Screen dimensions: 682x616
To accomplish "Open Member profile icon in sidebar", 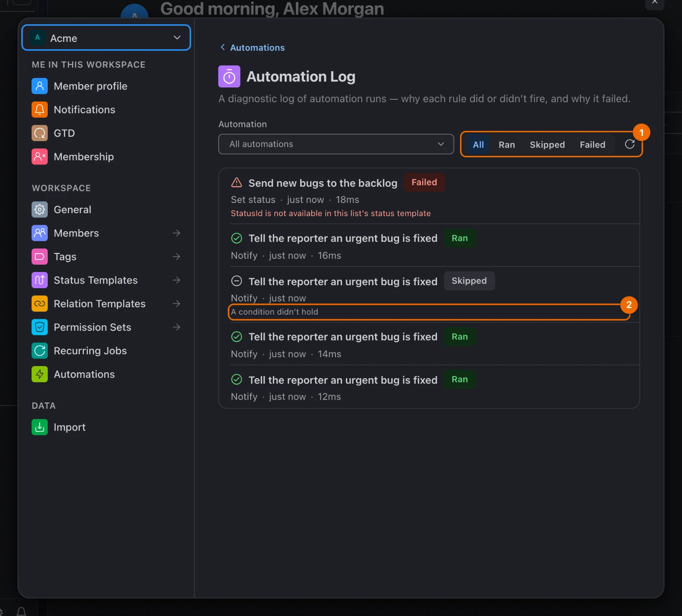I will [40, 86].
